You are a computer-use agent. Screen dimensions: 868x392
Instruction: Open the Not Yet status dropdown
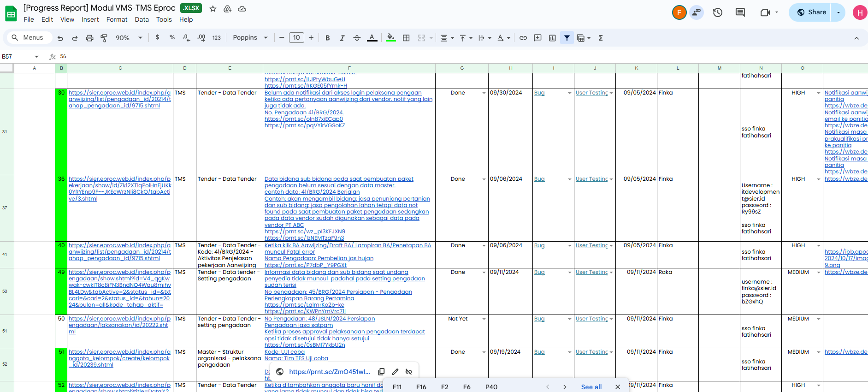pos(484,319)
